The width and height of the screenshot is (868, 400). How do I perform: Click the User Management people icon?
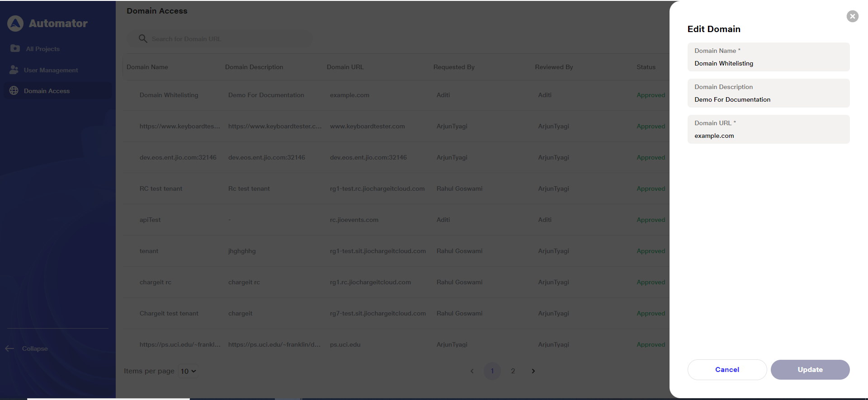[x=14, y=70]
